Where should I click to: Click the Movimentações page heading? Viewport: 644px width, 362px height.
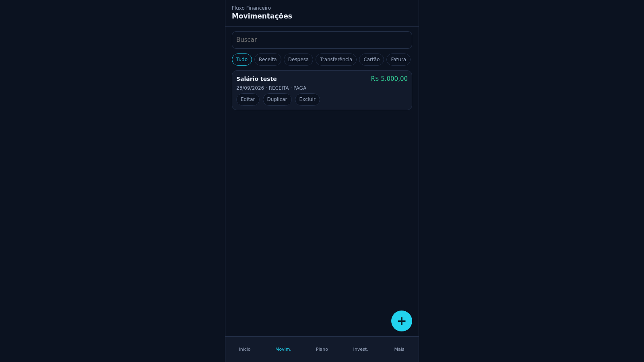click(262, 16)
